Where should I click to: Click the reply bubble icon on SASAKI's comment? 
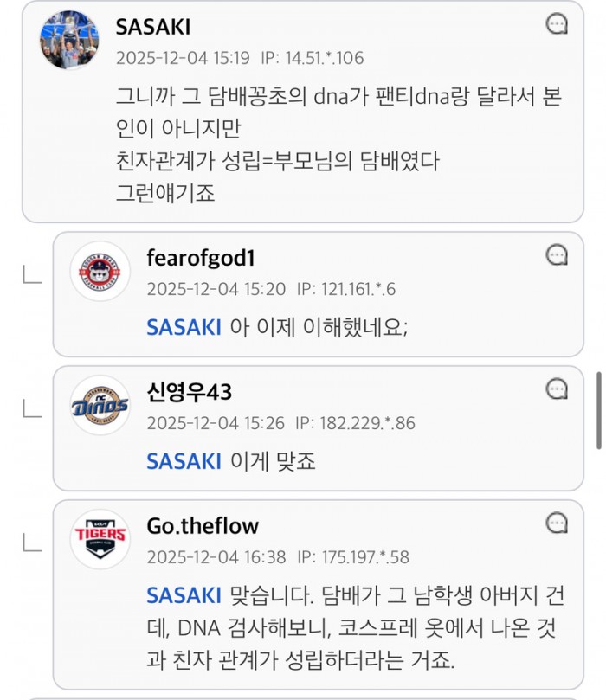tap(558, 24)
